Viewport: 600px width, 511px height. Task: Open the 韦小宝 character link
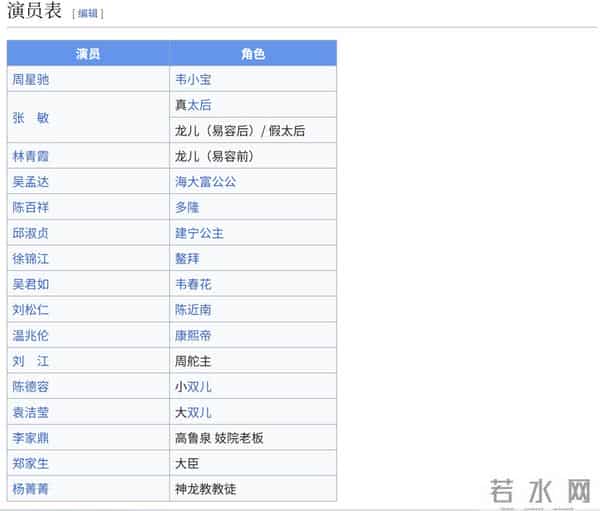pyautogui.click(x=193, y=79)
